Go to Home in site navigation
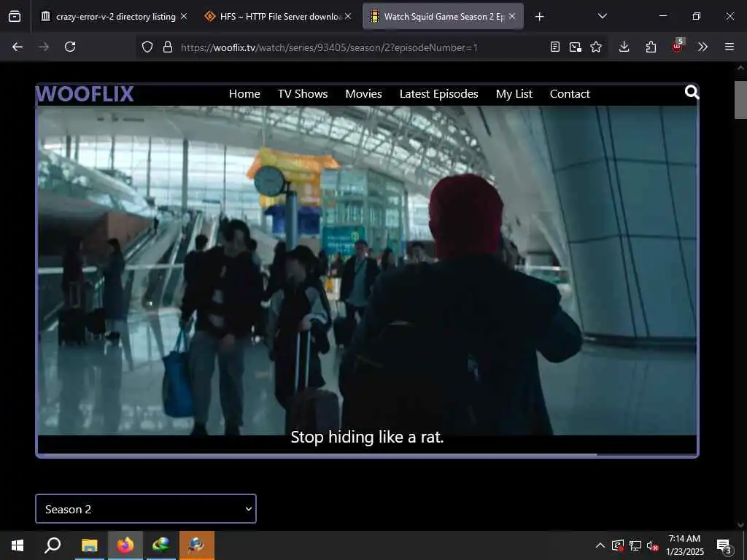The height and width of the screenshot is (560, 747). coord(244,94)
